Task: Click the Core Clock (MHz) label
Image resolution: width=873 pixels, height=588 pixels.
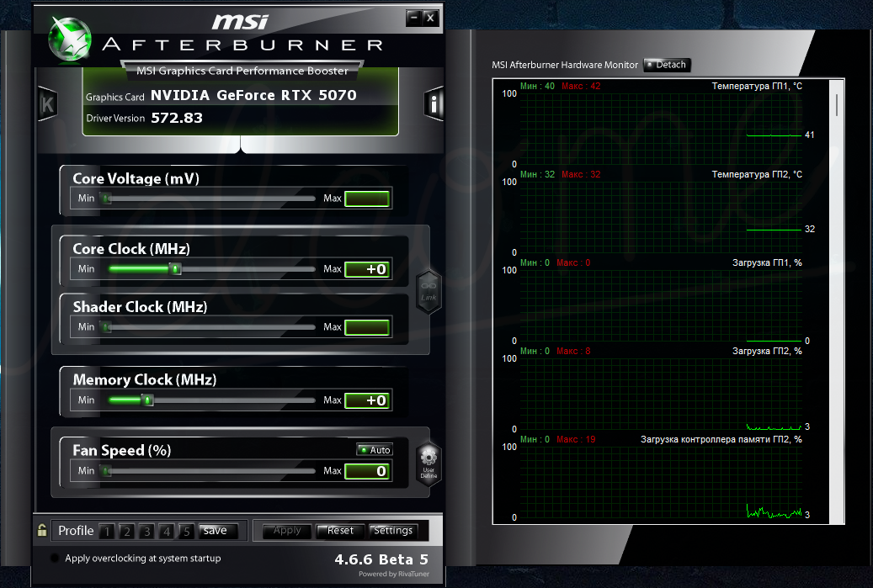Action: (x=131, y=249)
